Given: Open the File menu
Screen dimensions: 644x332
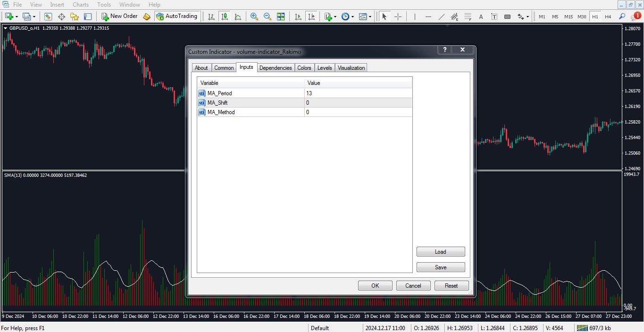Looking at the screenshot, I should click(17, 5).
